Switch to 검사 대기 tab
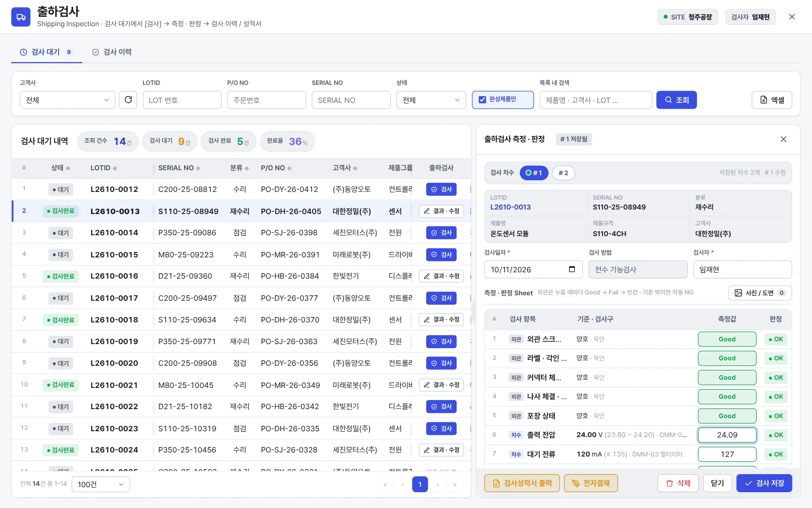This screenshot has width=812, height=508. (46, 52)
